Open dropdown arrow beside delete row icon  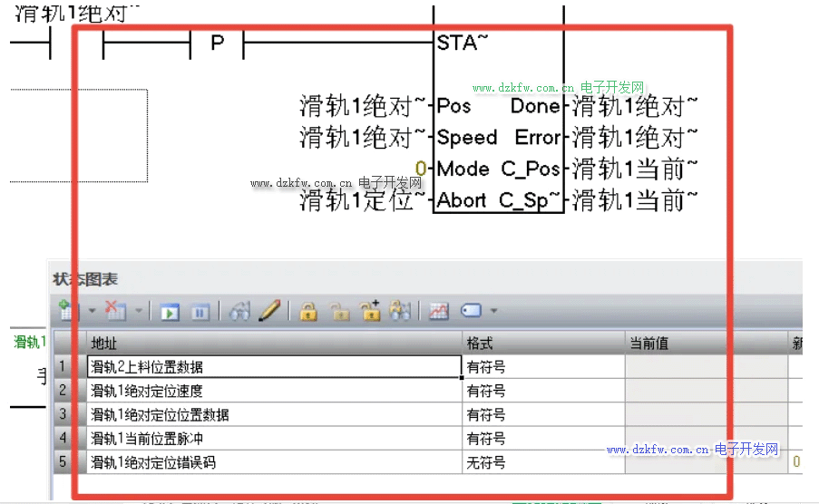139,311
